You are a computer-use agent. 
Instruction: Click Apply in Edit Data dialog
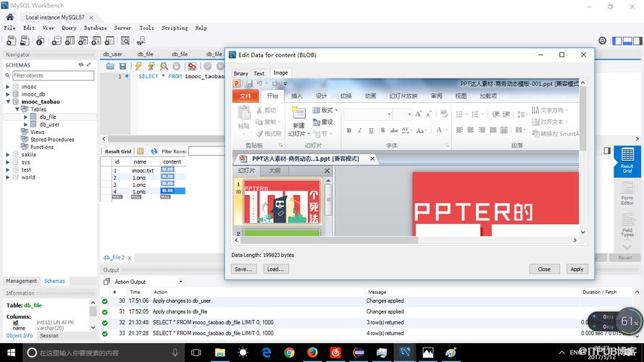click(x=577, y=269)
